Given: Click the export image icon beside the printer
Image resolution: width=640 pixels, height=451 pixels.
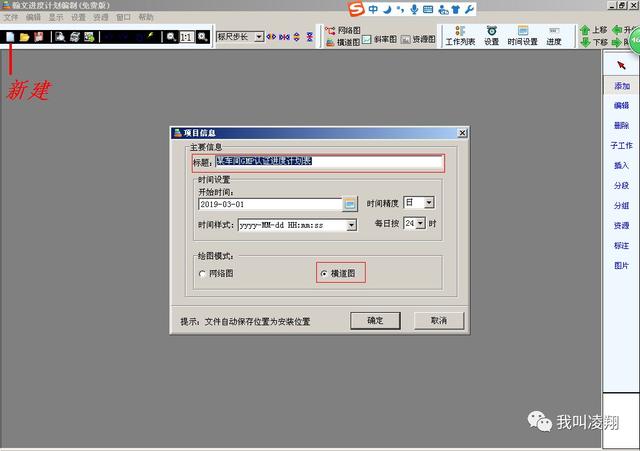Looking at the screenshot, I should pos(89,37).
